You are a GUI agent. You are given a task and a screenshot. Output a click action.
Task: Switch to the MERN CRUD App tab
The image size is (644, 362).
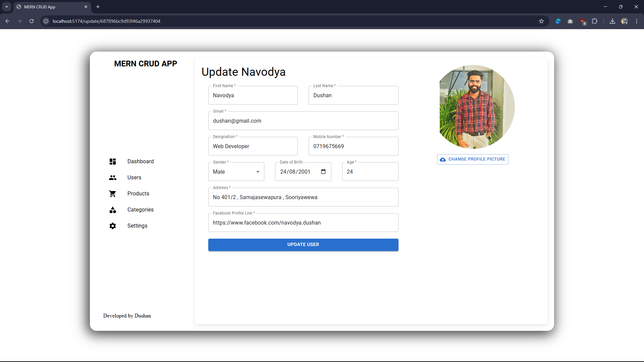(x=50, y=7)
